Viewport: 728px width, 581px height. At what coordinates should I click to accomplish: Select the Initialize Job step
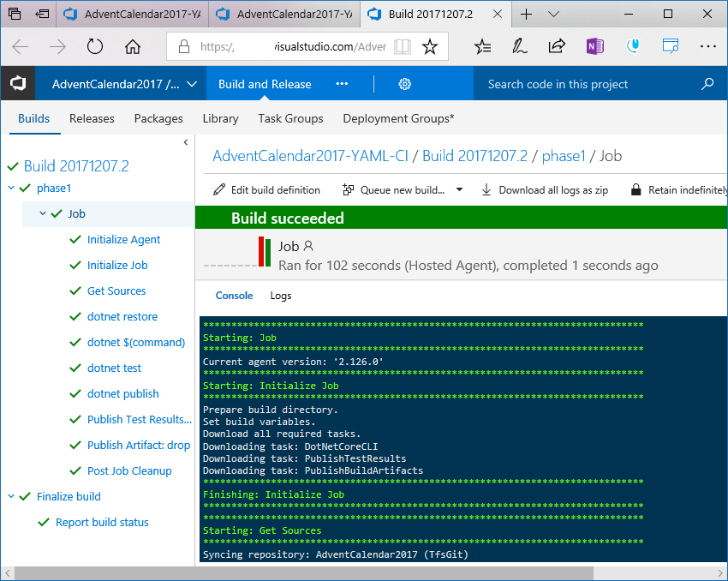117,265
